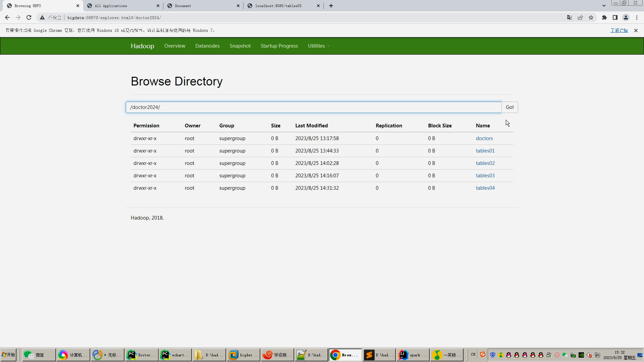Click the user profile icon
The height and width of the screenshot is (362, 644).
pyautogui.click(x=626, y=17)
